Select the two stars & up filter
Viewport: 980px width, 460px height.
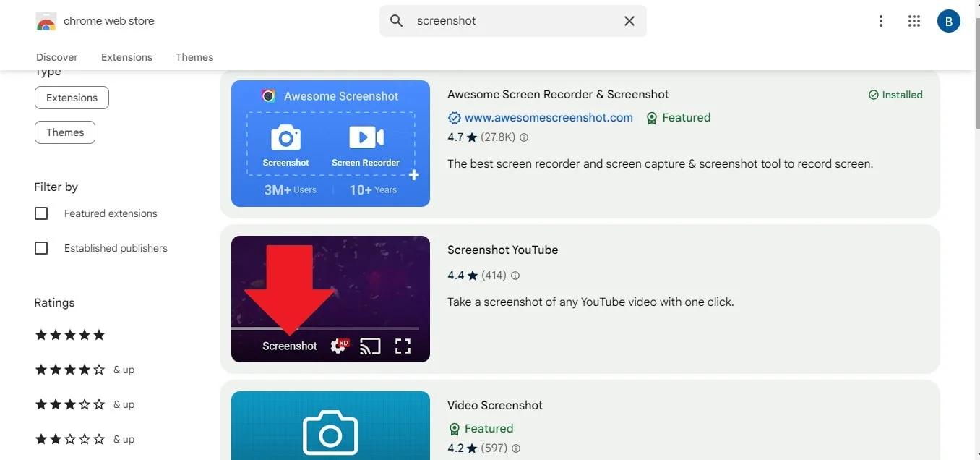[x=85, y=439]
